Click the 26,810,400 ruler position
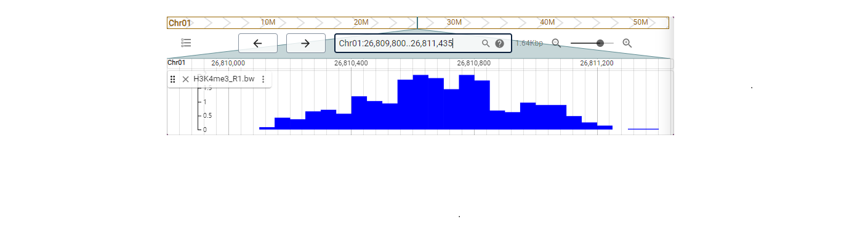868x227 pixels. tap(351, 63)
